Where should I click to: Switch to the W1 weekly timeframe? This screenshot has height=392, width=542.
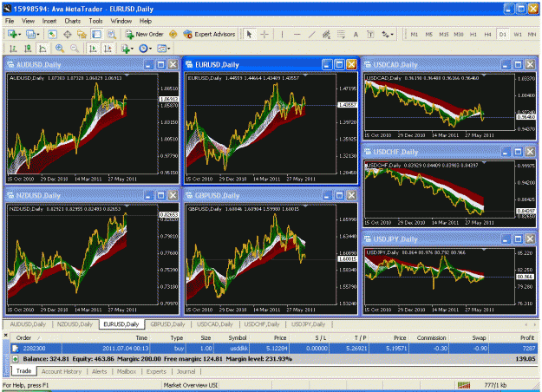[518, 34]
